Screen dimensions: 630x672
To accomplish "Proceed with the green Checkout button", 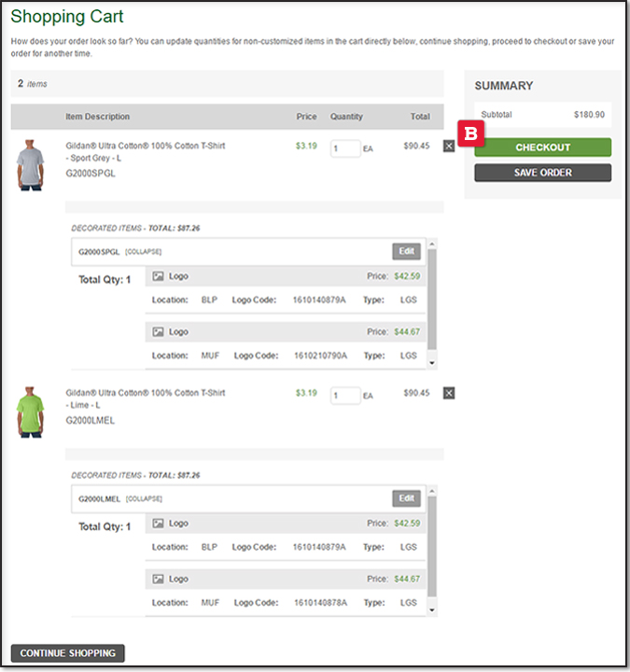I will [542, 147].
